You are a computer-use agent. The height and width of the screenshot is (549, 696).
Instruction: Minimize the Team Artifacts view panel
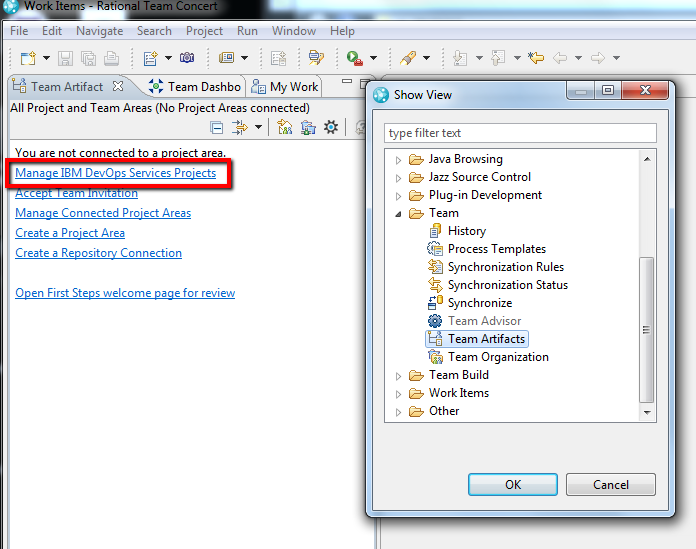point(347,81)
